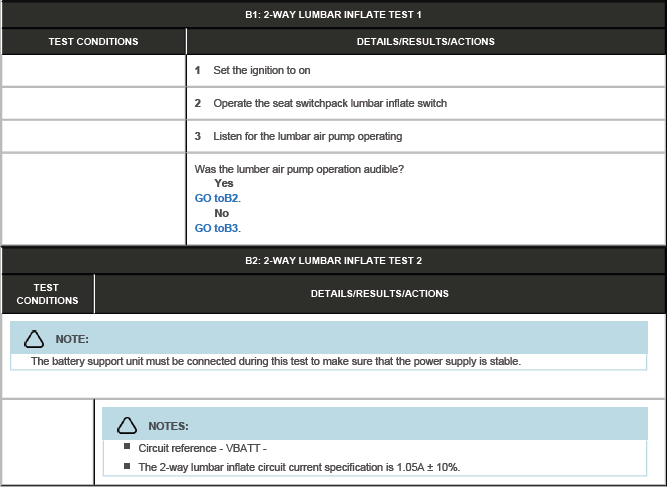The width and height of the screenshot is (671, 489).
Task: Click the GO toB3 link
Action: [217, 228]
